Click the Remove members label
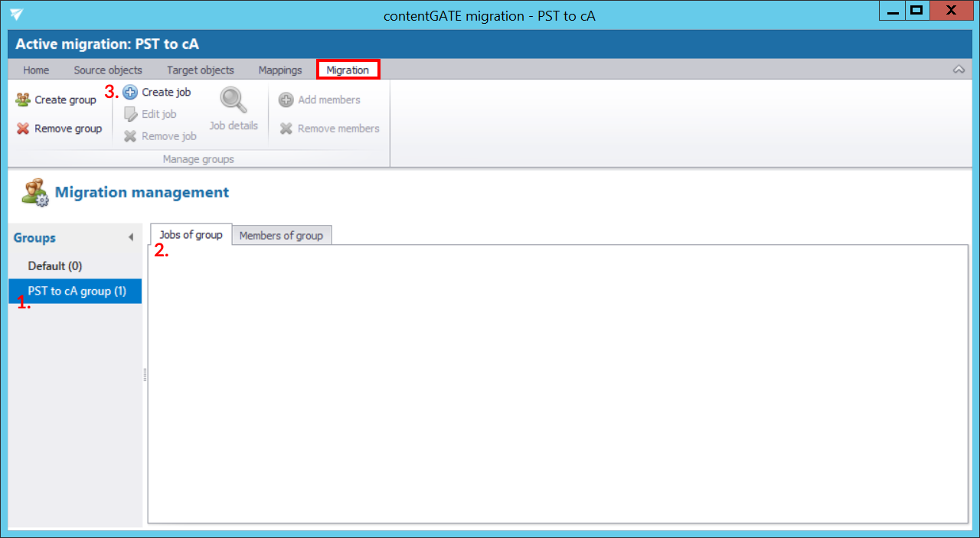The image size is (980, 538). point(338,129)
